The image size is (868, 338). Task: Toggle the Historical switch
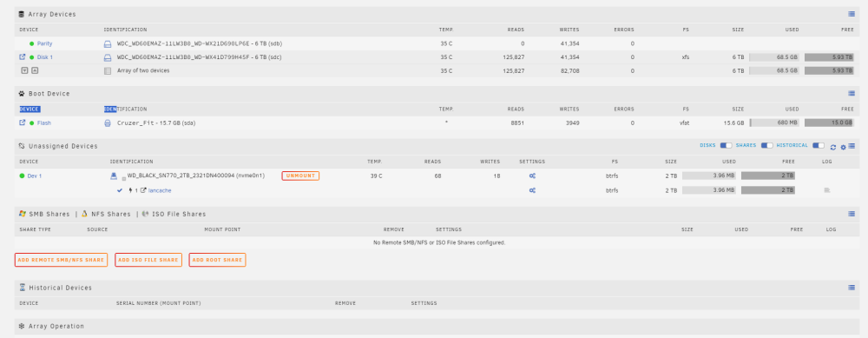(819, 145)
